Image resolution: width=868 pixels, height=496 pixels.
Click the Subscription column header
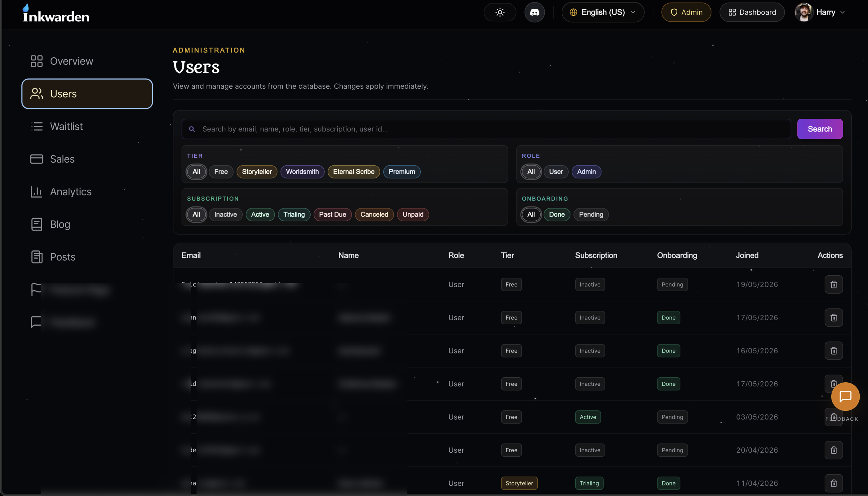click(596, 256)
